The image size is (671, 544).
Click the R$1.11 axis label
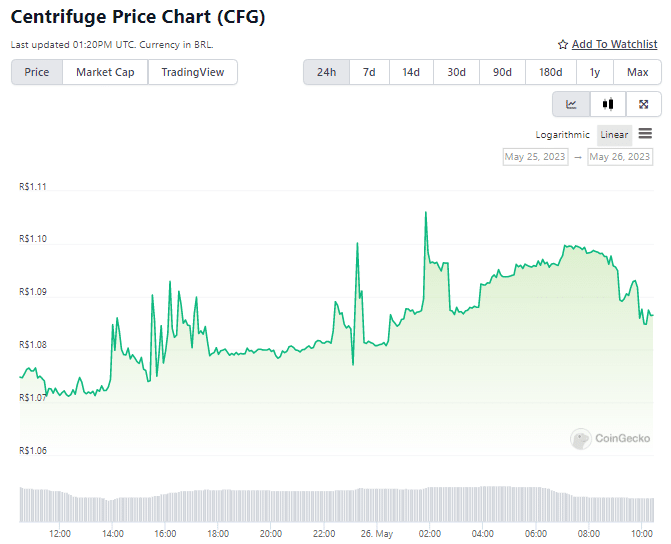[33, 187]
